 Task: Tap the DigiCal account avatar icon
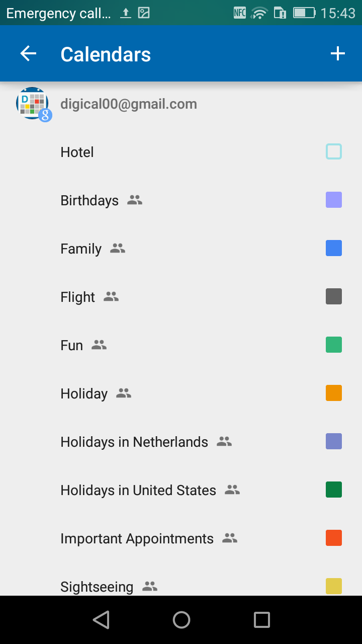tap(33, 104)
